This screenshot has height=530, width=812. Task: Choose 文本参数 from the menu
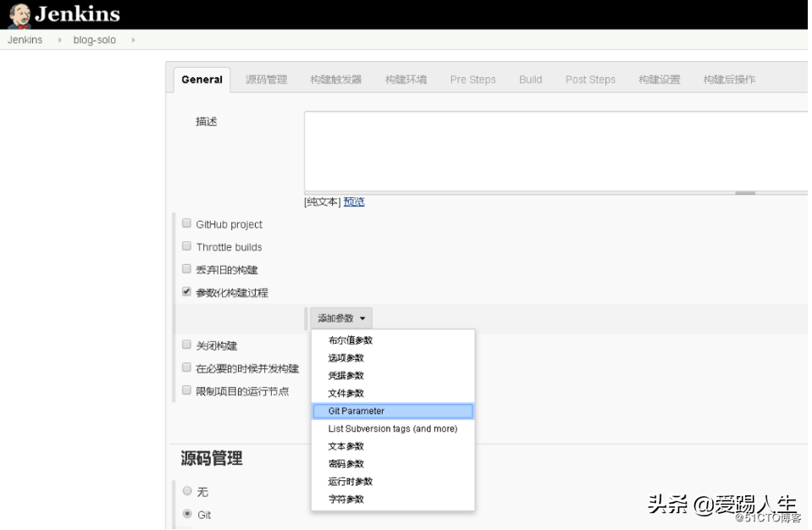(x=393, y=446)
